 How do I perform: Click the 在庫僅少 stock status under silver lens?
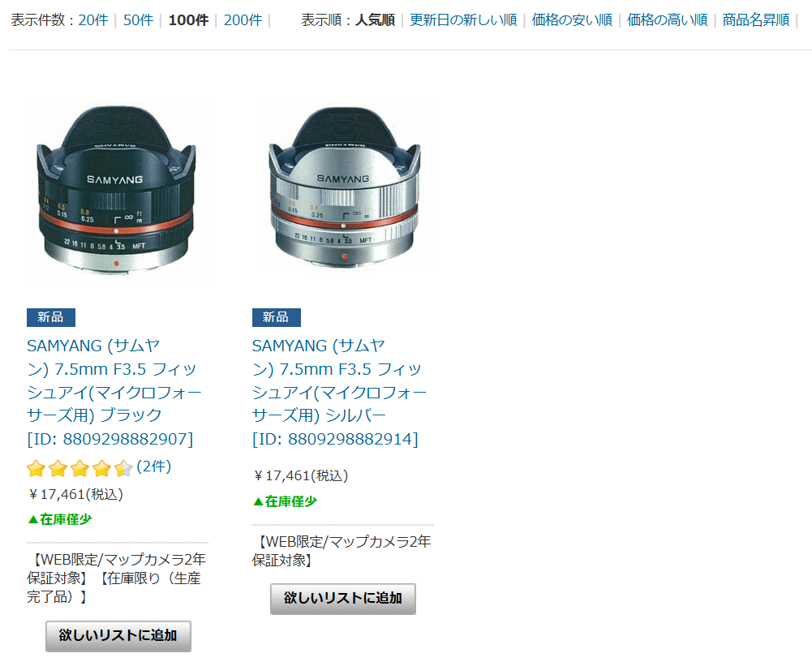pyautogui.click(x=285, y=501)
